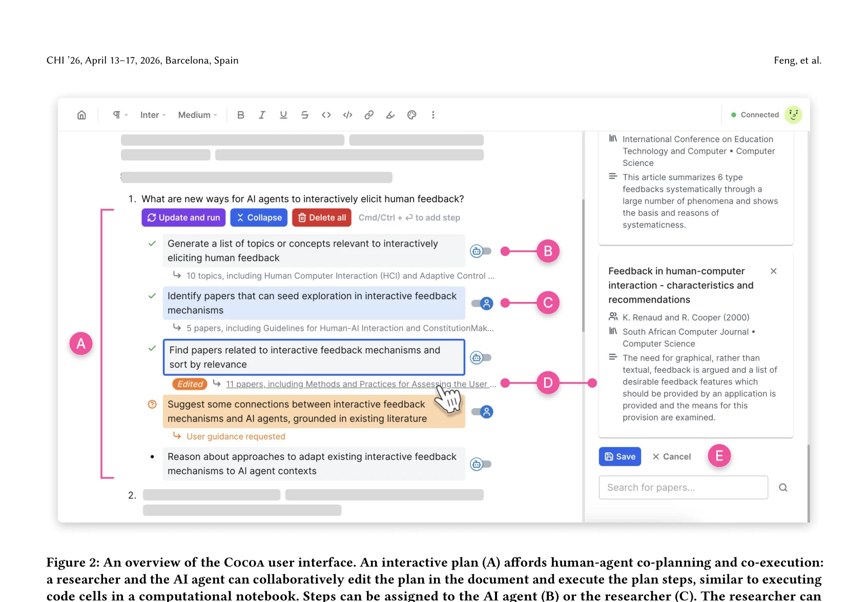Image resolution: width=868 pixels, height=602 pixels.
Task: Toggle assignee for the Identify papers step
Action: coord(482,304)
